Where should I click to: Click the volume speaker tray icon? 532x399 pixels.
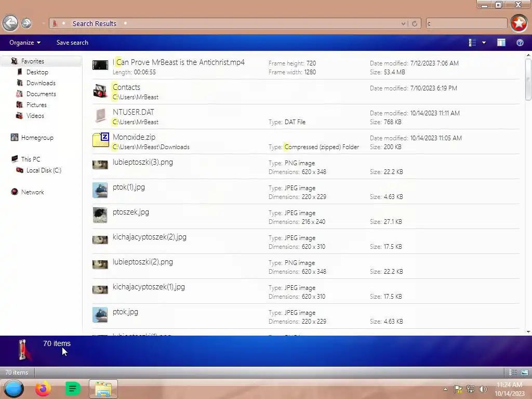pos(483,389)
